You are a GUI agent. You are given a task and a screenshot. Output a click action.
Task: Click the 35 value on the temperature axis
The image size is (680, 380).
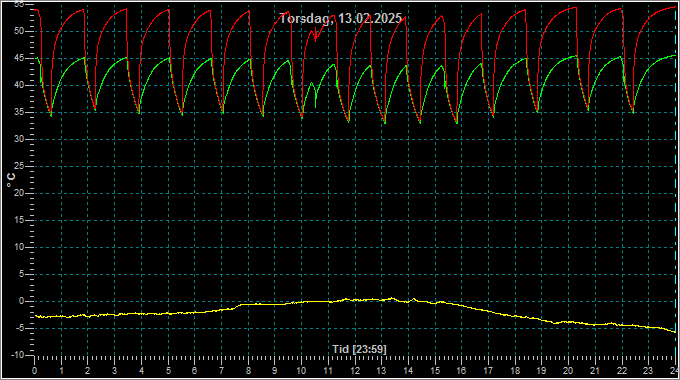pos(19,112)
